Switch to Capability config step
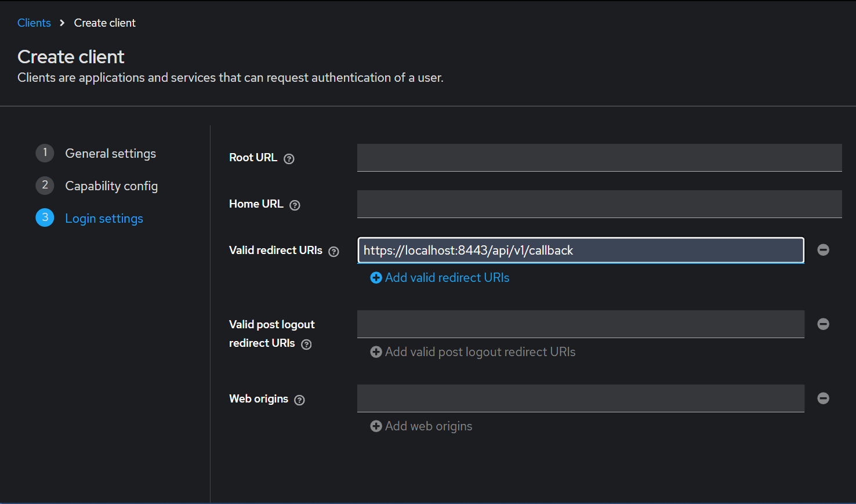This screenshot has height=504, width=856. pyautogui.click(x=111, y=186)
